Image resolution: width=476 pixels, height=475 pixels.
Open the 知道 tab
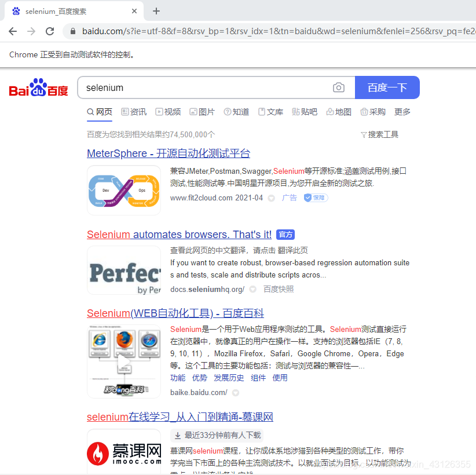[x=236, y=112]
